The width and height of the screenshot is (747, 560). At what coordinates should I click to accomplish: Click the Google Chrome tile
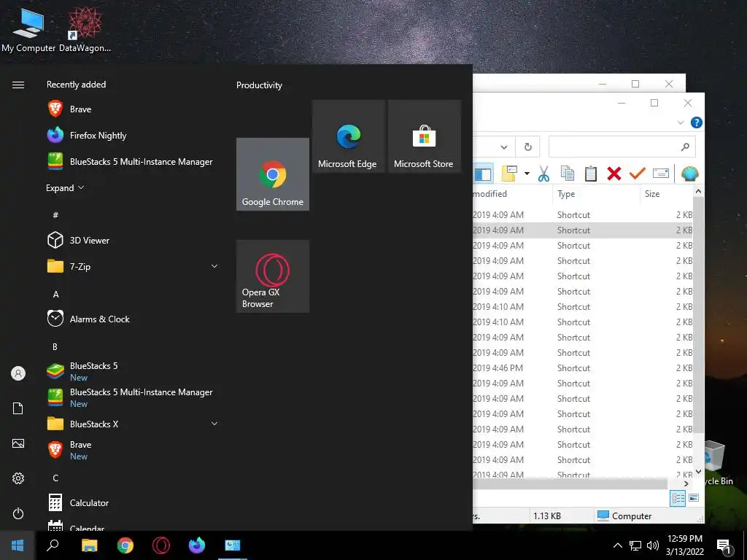(x=273, y=174)
